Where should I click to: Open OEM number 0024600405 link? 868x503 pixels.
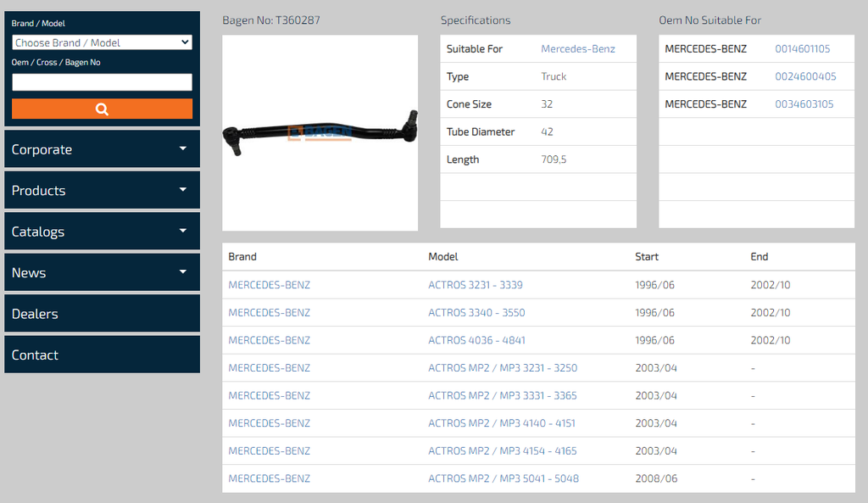[x=805, y=76]
